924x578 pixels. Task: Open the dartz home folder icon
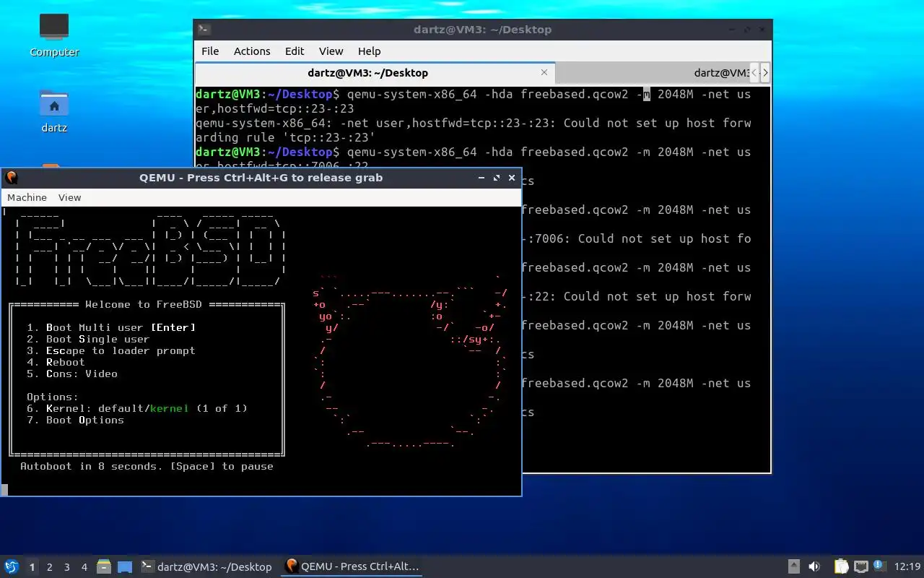(x=54, y=111)
